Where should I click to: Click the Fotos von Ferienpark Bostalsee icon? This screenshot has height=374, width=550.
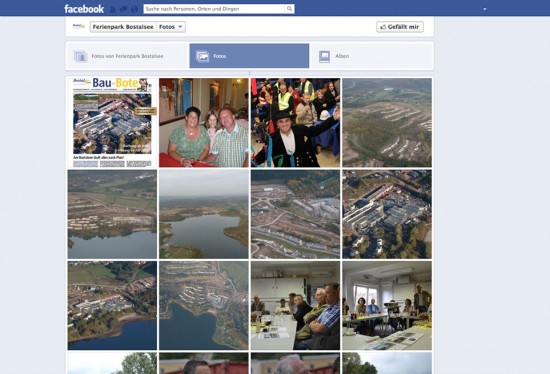click(80, 56)
